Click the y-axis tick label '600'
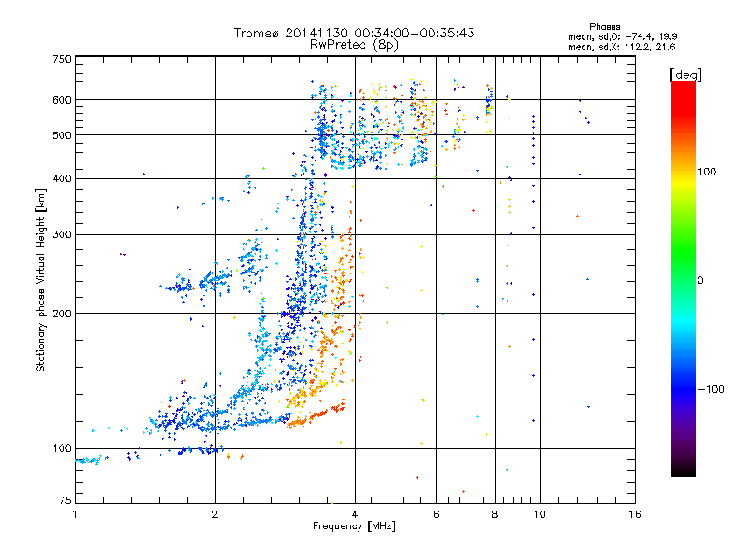Image resolution: width=747 pixels, height=560 pixels. click(x=63, y=100)
